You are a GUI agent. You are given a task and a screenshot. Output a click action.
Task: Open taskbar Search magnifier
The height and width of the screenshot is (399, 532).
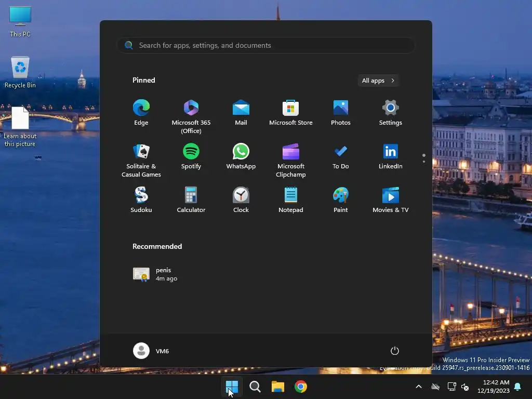255,387
